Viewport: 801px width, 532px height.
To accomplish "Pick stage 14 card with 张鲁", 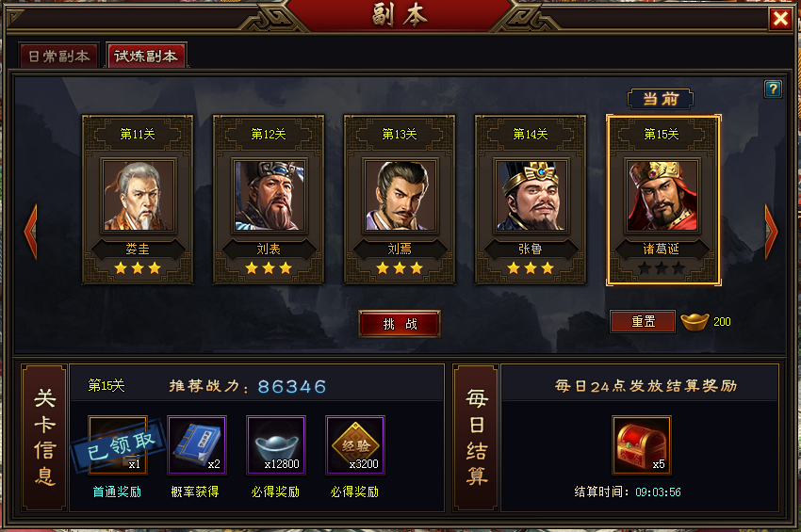I will click(531, 200).
